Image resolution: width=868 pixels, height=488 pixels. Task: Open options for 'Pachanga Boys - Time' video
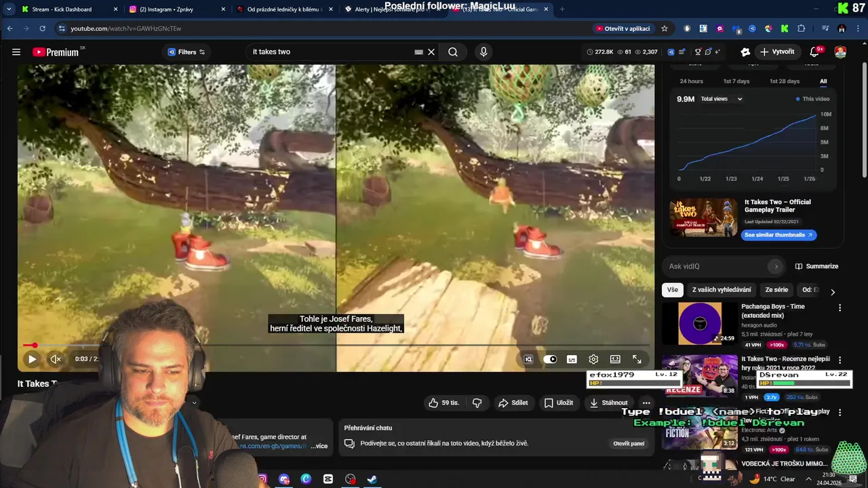click(840, 308)
